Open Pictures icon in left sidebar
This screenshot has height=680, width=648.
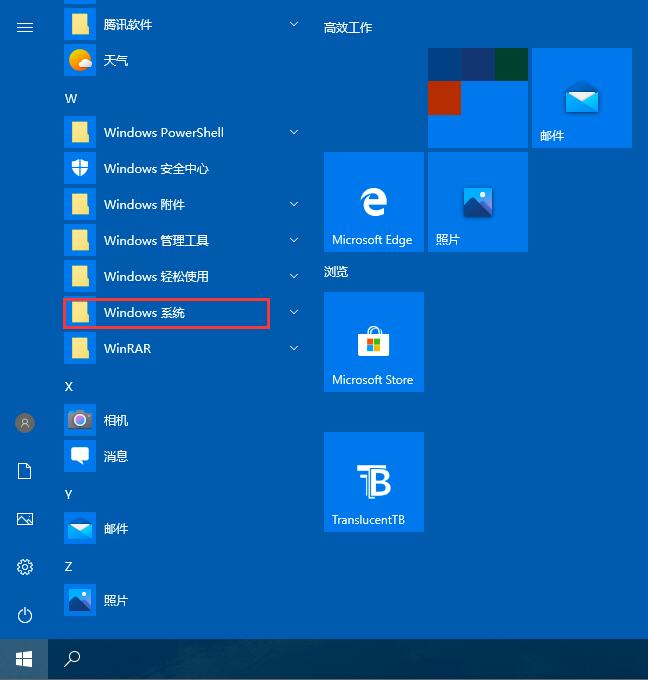(25, 519)
